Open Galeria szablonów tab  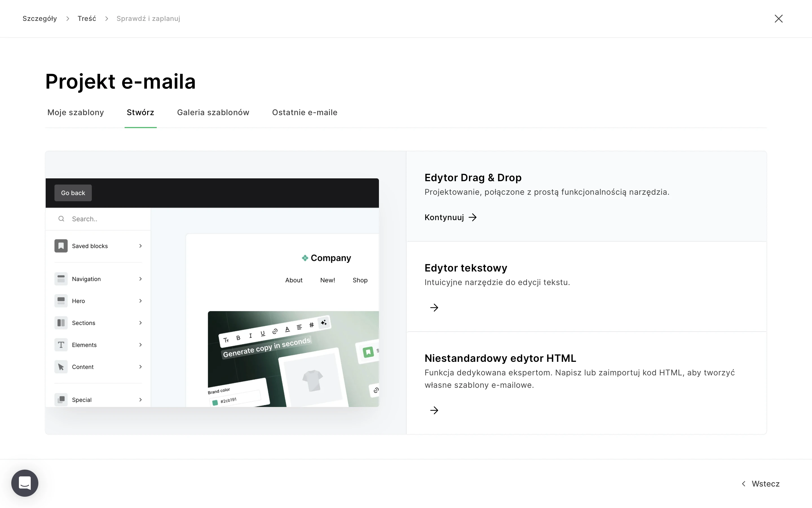point(213,112)
